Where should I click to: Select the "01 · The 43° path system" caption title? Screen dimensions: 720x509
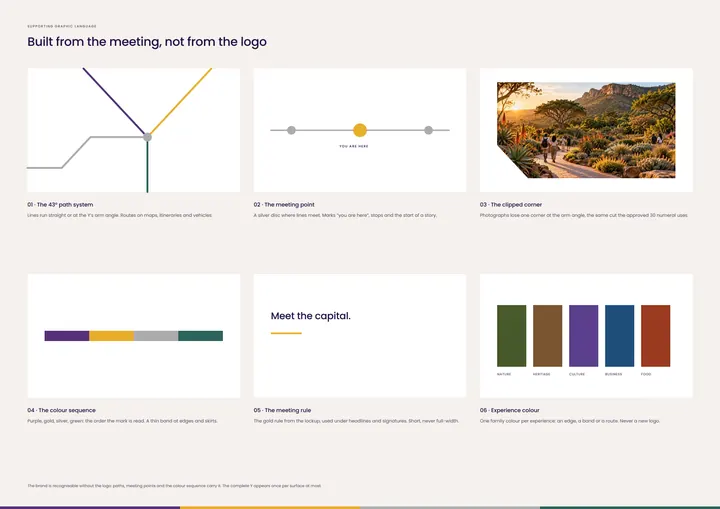(60, 205)
